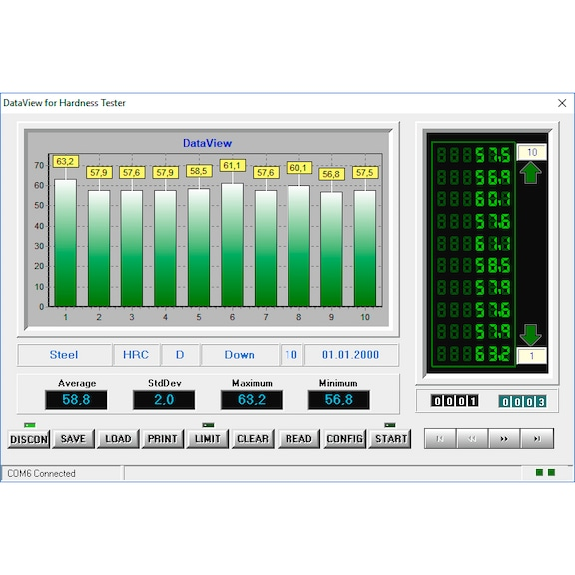Toggle connection with the DISCON button
The width and height of the screenshot is (575, 575).
tap(29, 439)
